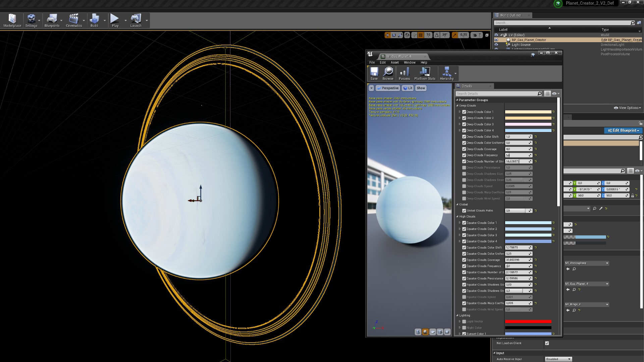Click the Params icon in the toolbar

(x=405, y=73)
